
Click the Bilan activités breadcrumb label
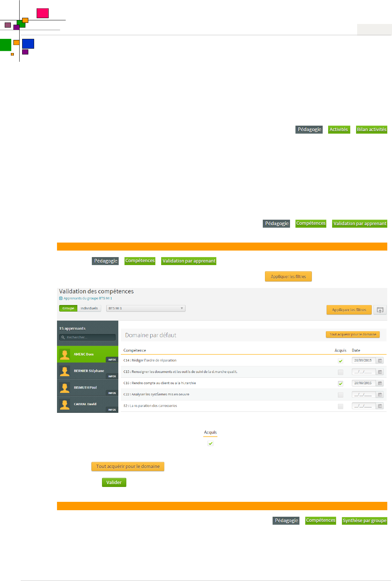point(372,130)
